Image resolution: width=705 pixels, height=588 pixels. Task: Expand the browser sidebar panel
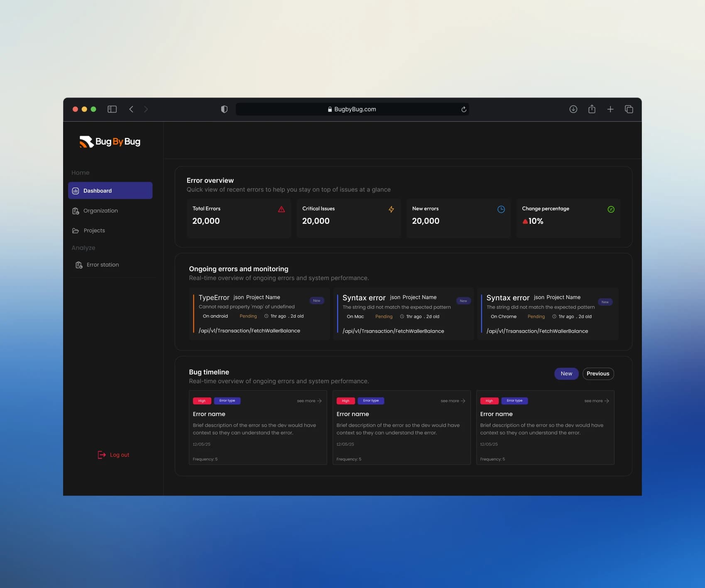[112, 109]
